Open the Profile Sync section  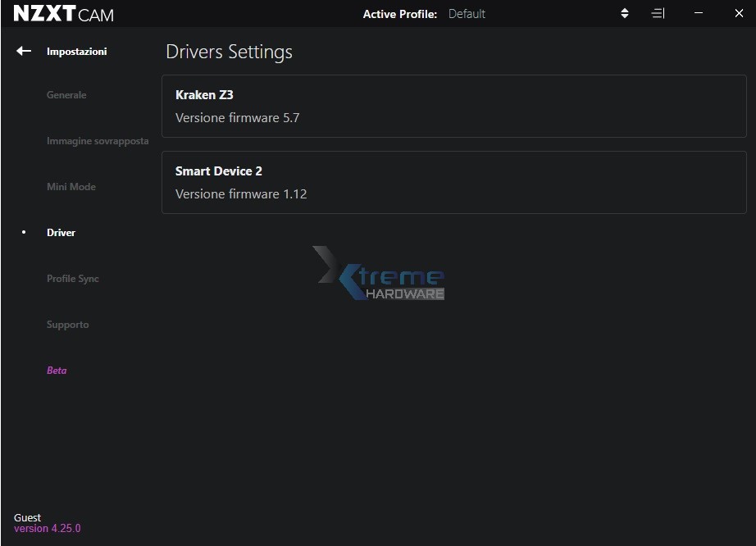[73, 279]
